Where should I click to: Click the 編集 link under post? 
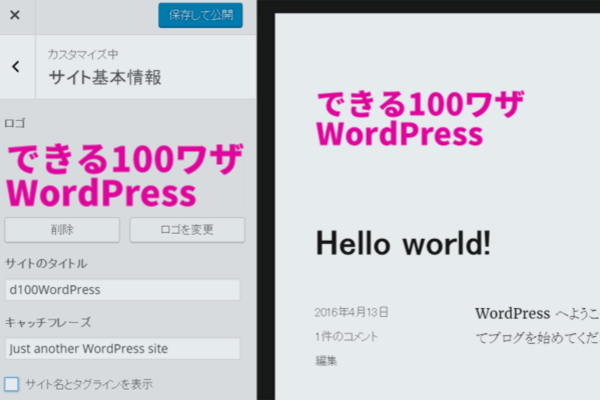326,361
